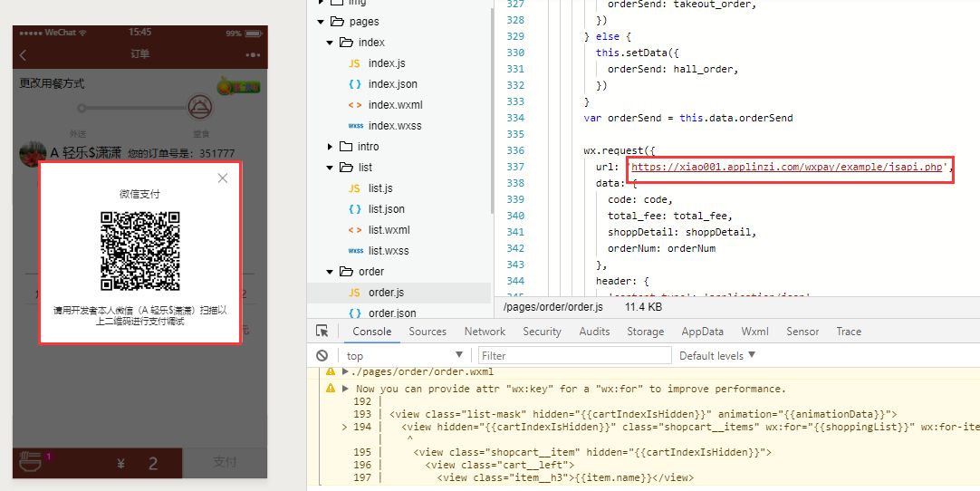Viewport: 980px width, 491px height.
Task: Open list.wxml file
Action: 389,229
